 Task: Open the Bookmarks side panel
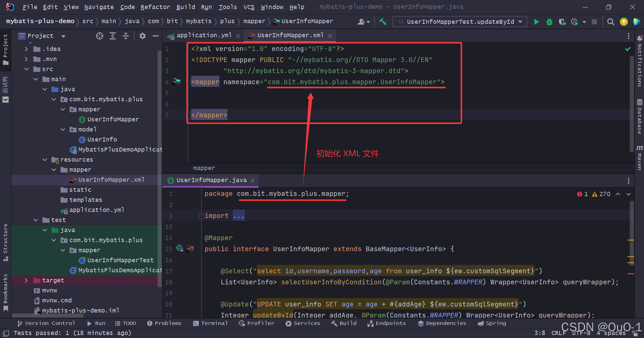coord(5,292)
